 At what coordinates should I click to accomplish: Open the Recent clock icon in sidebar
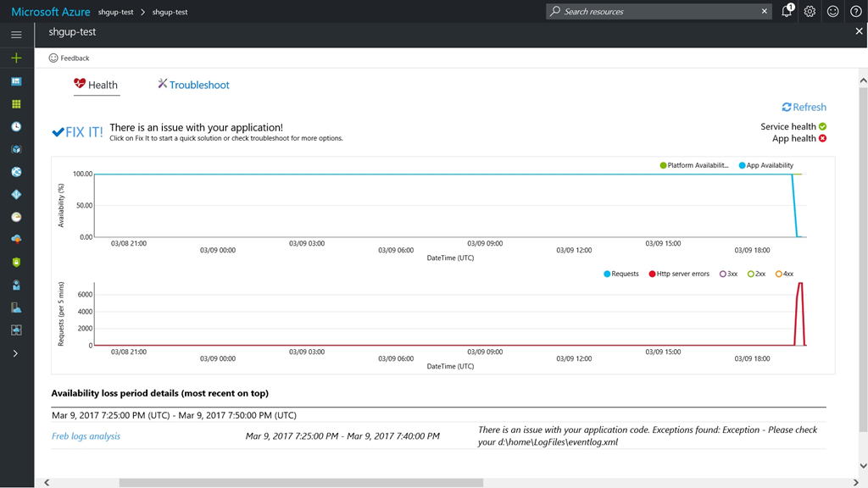pyautogui.click(x=16, y=127)
